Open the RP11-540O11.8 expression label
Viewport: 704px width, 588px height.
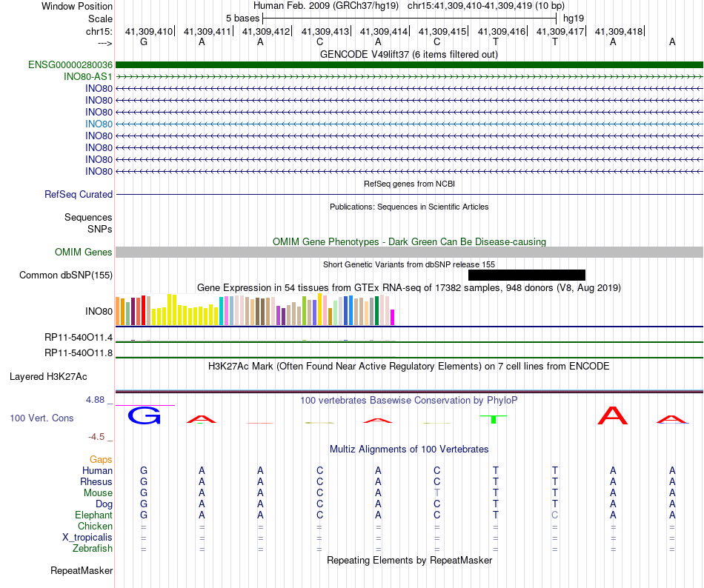coord(79,353)
